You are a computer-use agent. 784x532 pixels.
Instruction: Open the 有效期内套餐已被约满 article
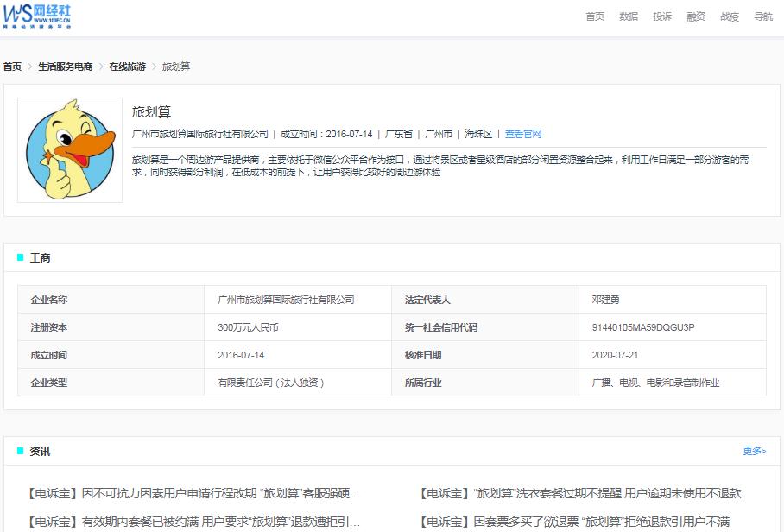(199, 521)
